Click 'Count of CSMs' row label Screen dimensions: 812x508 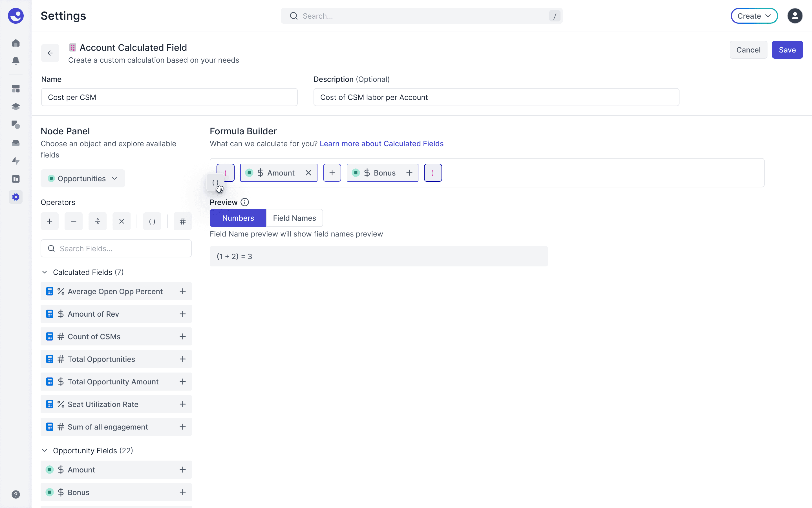pos(94,336)
